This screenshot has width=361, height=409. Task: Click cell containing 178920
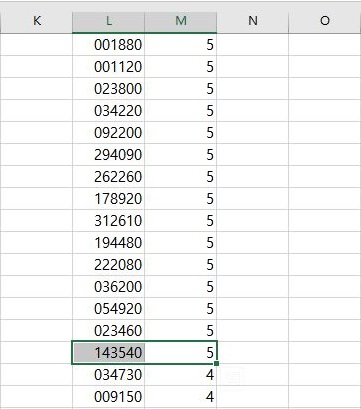(108, 199)
